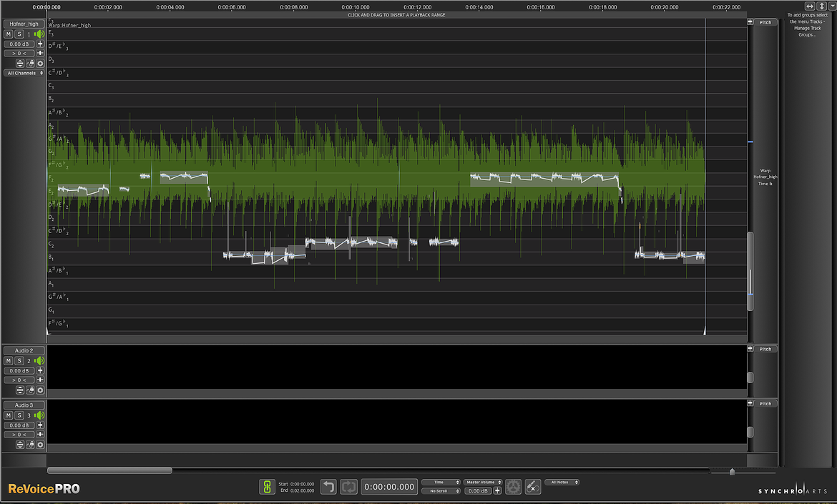Click the settings gear on Audio 3 track
The height and width of the screenshot is (504, 837).
tap(40, 445)
